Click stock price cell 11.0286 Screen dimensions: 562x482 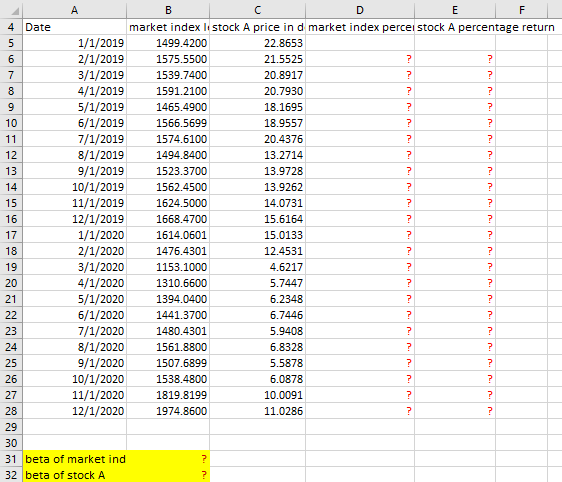tap(257, 411)
